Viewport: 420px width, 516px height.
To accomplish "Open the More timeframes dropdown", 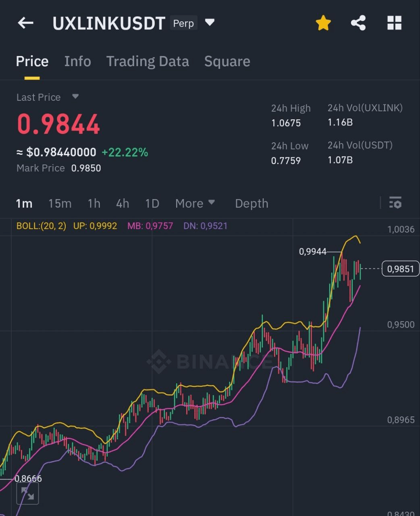I will point(195,203).
